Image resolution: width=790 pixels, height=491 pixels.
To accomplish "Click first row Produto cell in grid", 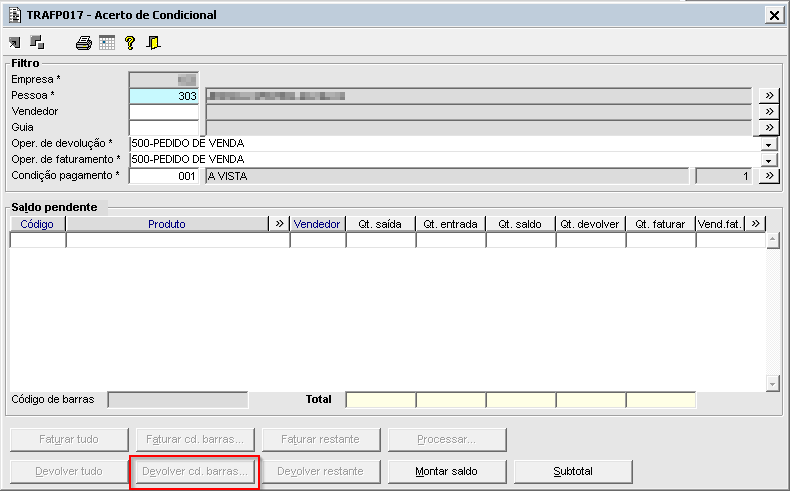I will click(x=178, y=240).
